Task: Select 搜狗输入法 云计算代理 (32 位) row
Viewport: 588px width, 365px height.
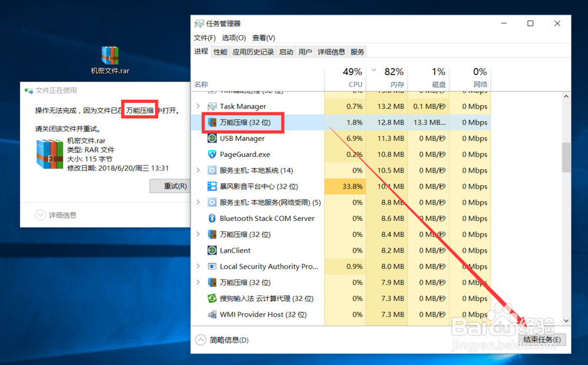Action: click(341, 299)
